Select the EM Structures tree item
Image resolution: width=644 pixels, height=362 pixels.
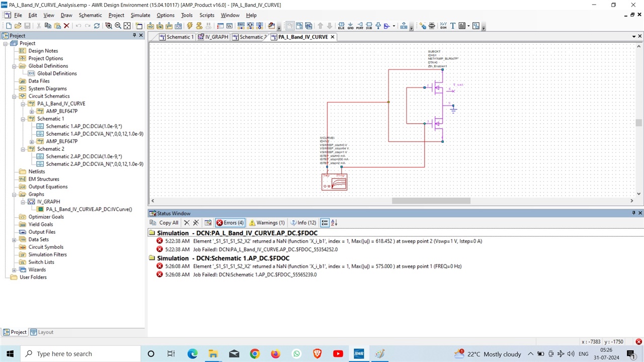44,179
